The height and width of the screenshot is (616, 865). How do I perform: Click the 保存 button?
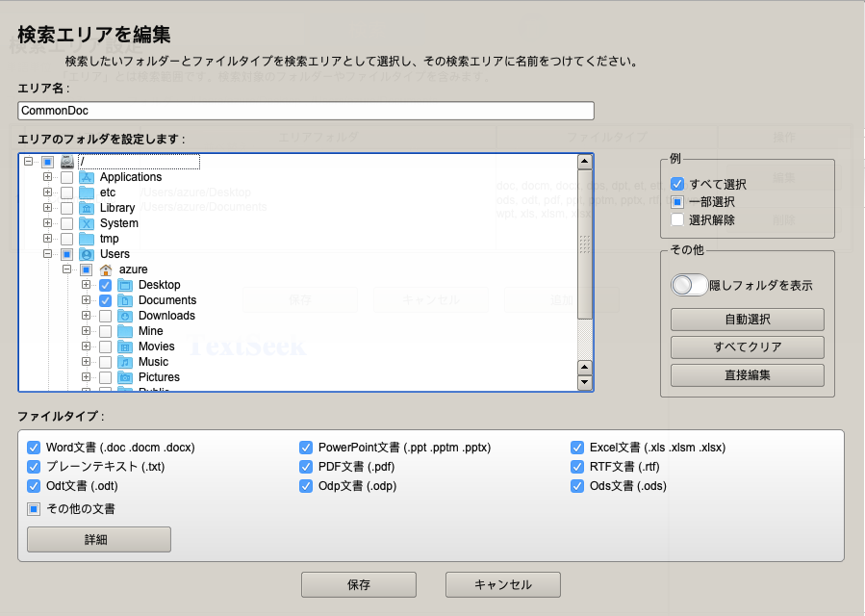358,584
